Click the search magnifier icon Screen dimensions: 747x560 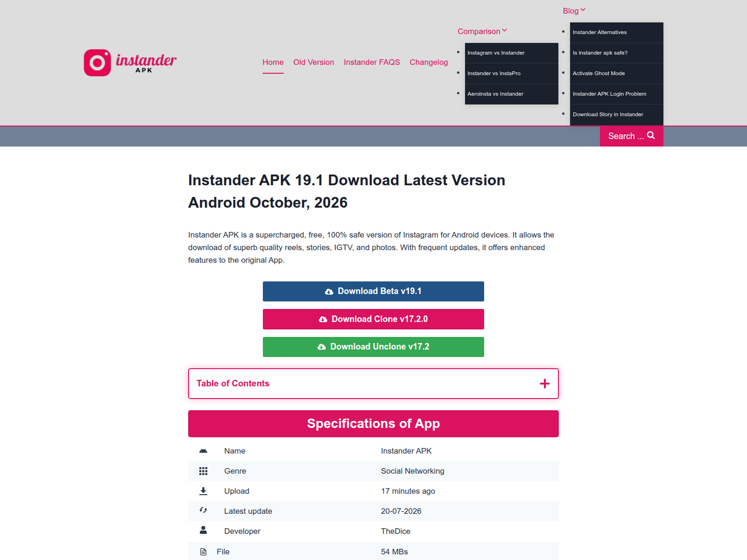(651, 135)
